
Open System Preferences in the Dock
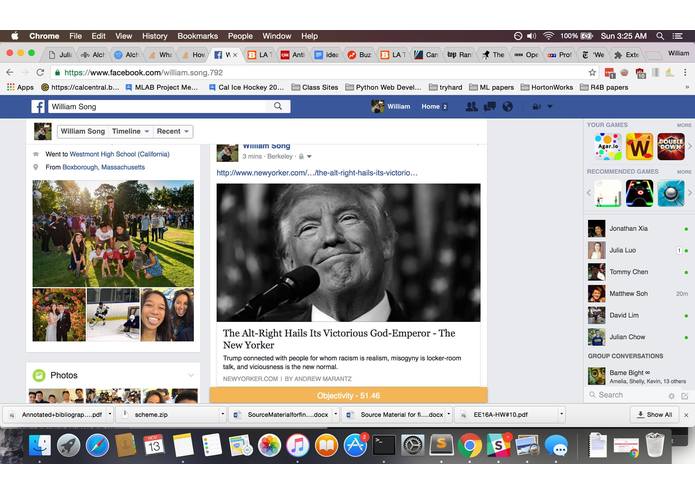click(413, 445)
